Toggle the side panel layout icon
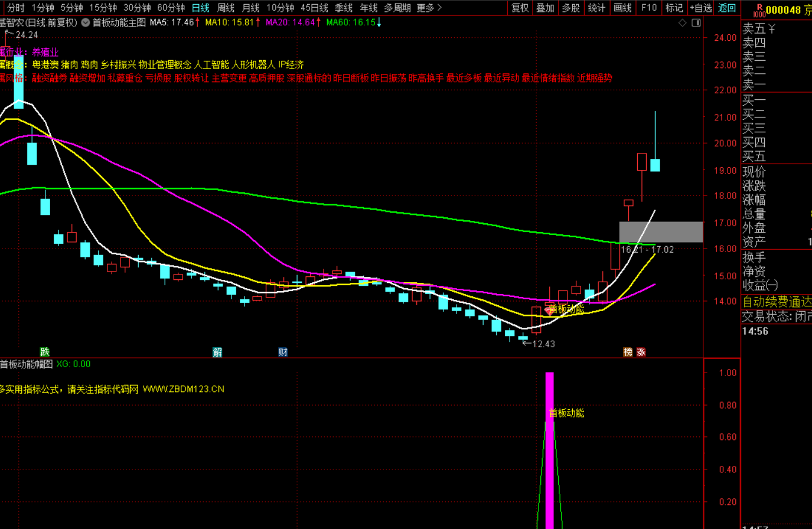 (x=697, y=23)
